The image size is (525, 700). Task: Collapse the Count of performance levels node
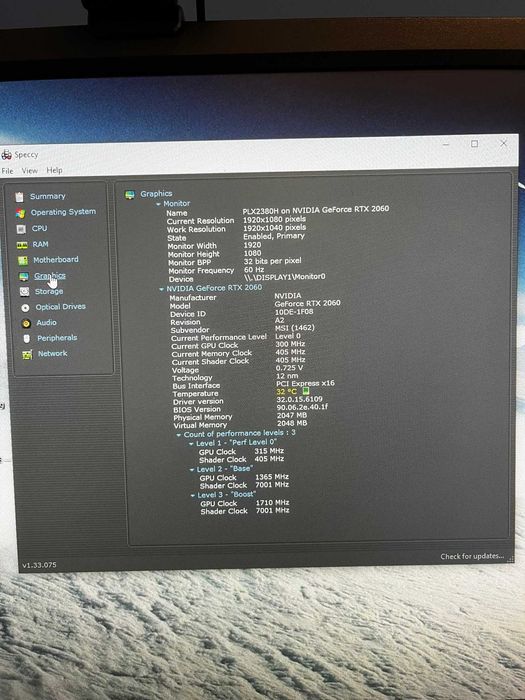click(179, 435)
